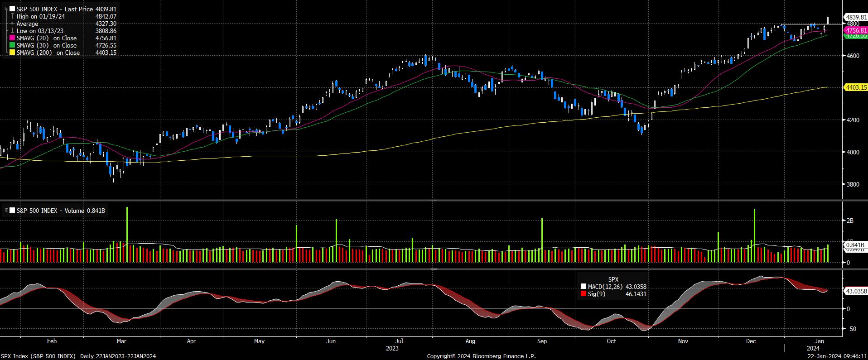The width and height of the screenshot is (868, 360).
Task: Click the 'Nov' month label on time axis
Action: click(x=683, y=341)
